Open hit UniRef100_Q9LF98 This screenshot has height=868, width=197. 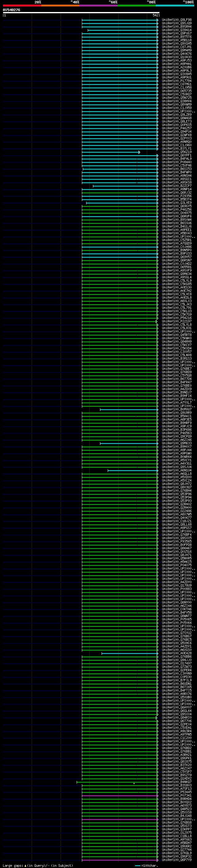click(176, 20)
